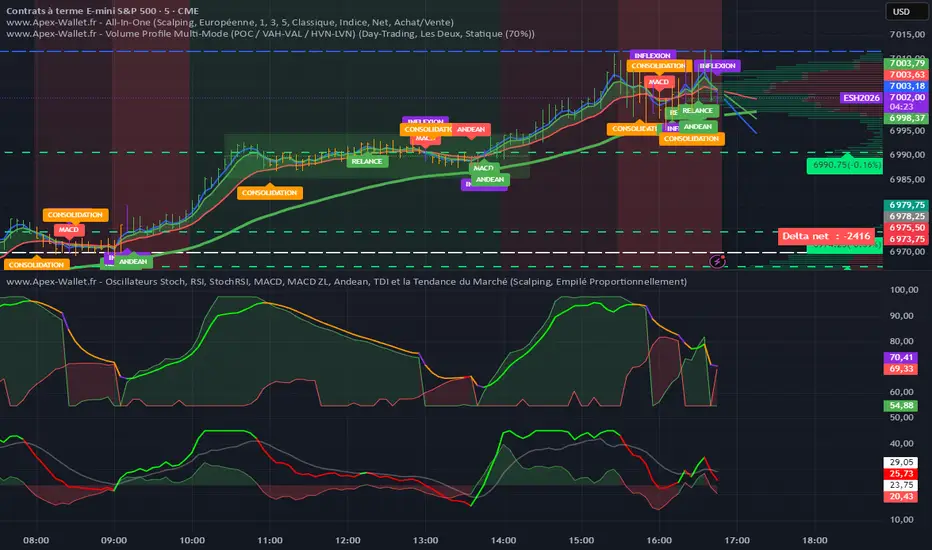Image resolution: width=932 pixels, height=550 pixels.
Task: Click the green MACD signal label
Action: [x=484, y=168]
